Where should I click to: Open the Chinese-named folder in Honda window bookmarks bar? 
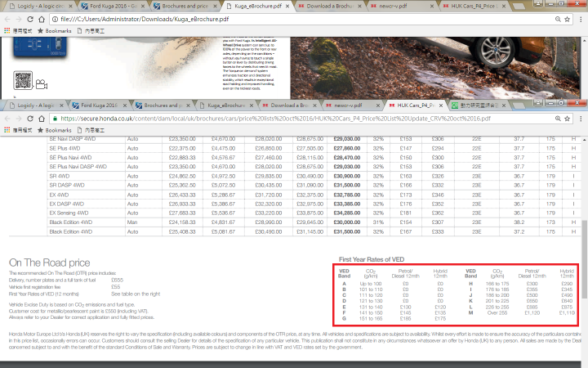[91, 130]
